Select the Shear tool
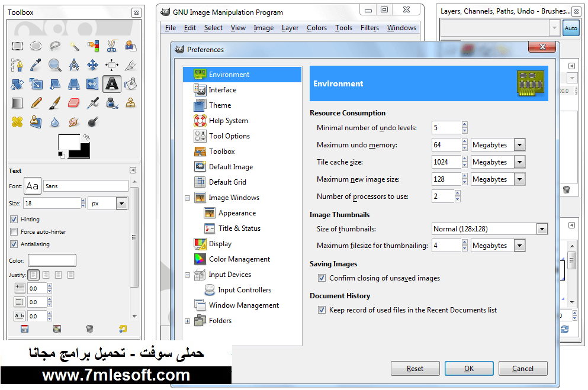The image size is (588, 390). (x=54, y=84)
